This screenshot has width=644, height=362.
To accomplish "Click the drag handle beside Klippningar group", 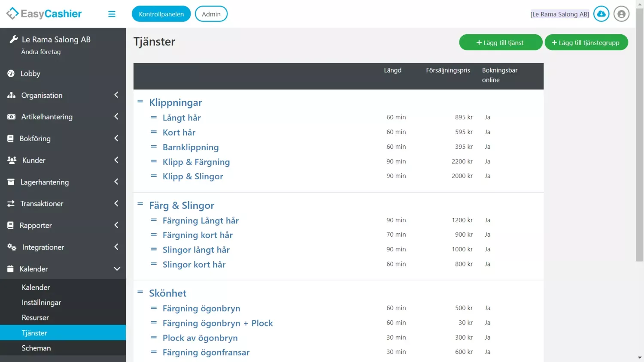I will 140,102.
